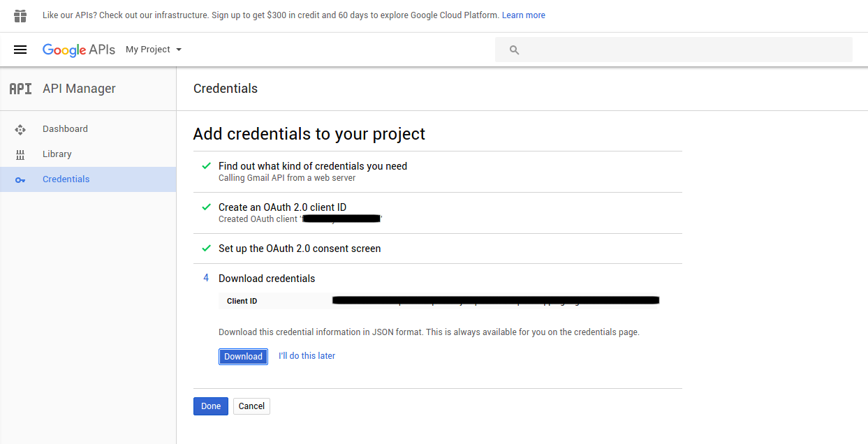868x444 pixels.
Task: Select Credentials in the sidebar
Action: [x=66, y=179]
